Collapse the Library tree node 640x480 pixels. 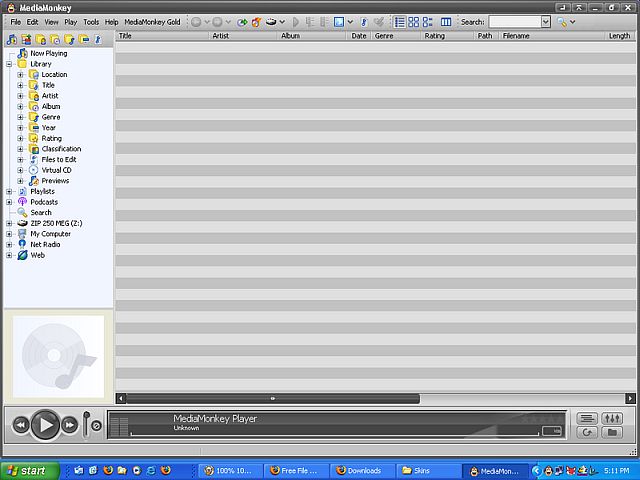click(9, 64)
